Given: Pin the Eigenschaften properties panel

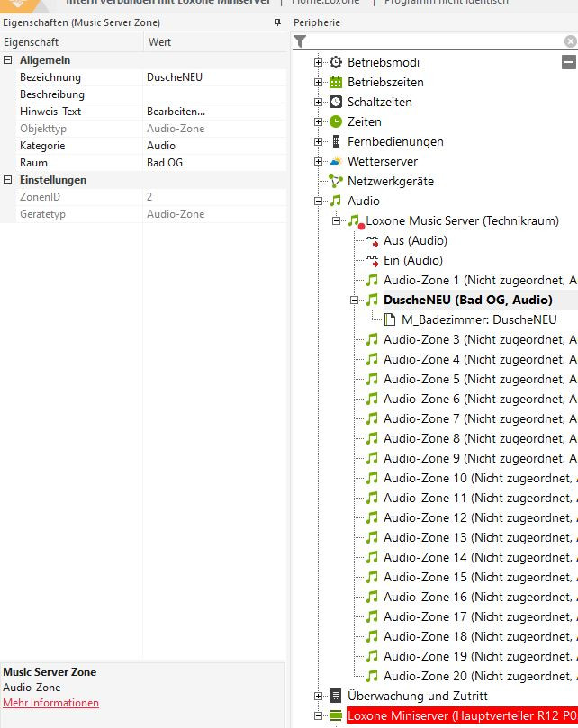Looking at the screenshot, I should tap(277, 22).
